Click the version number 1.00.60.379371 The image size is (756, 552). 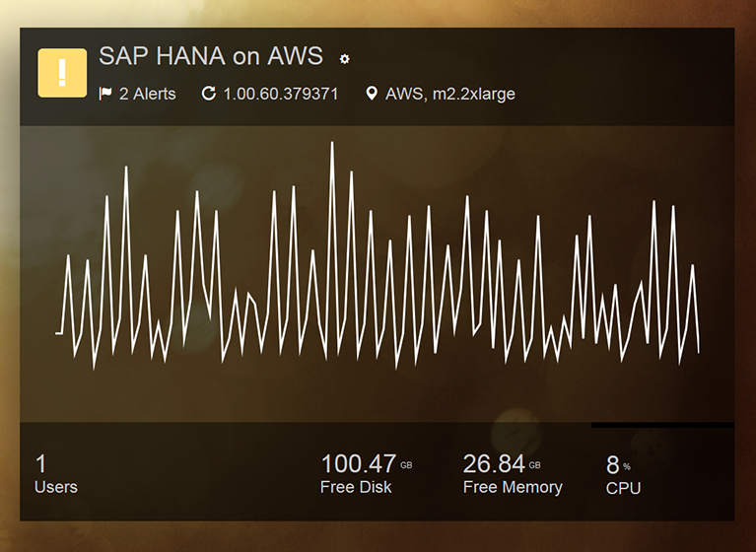click(281, 94)
